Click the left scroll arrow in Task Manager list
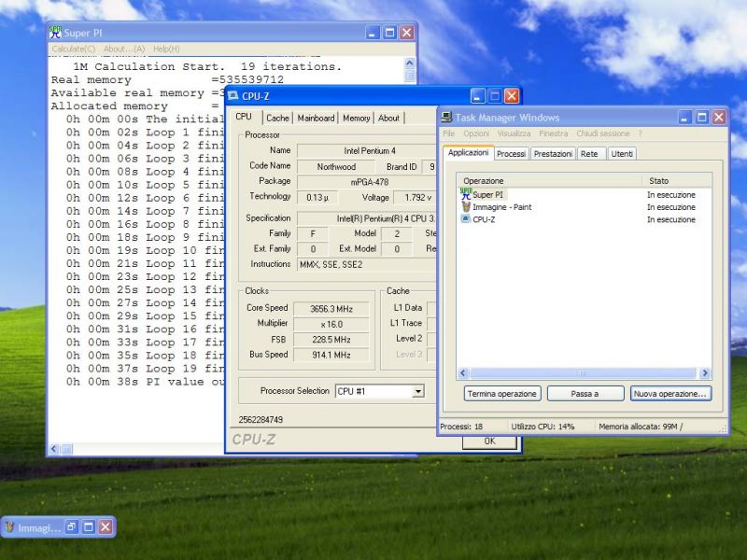Screen dimensions: 747x560 tap(462, 373)
